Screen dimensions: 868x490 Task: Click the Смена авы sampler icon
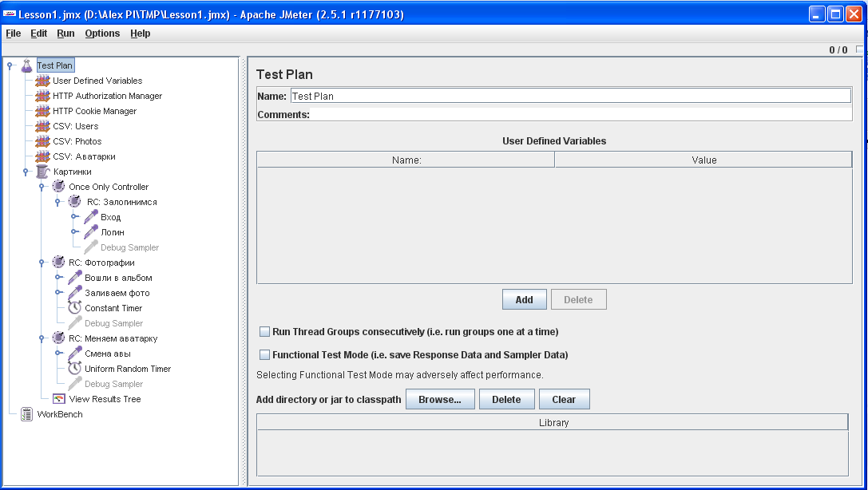tap(75, 354)
